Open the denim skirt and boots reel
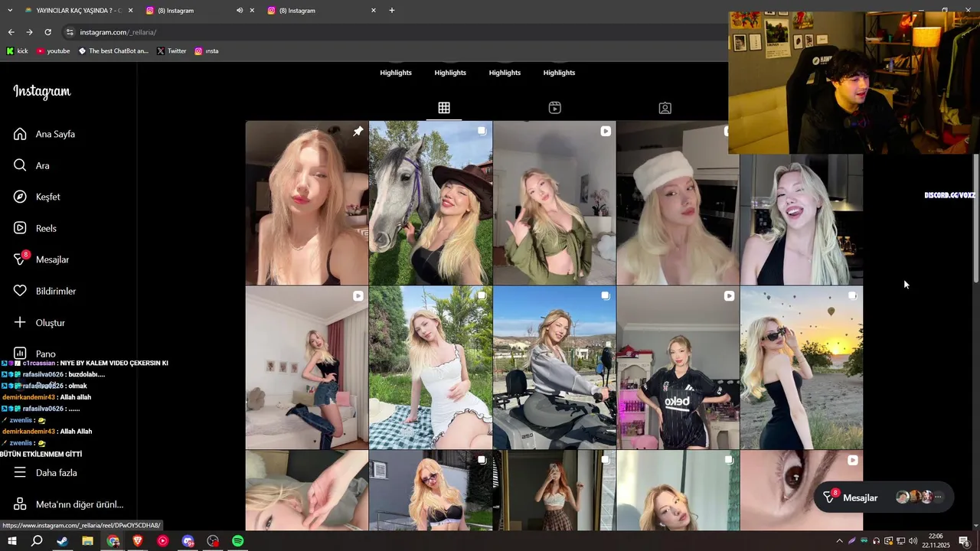Screen dimensions: 980x551 pyautogui.click(x=307, y=368)
